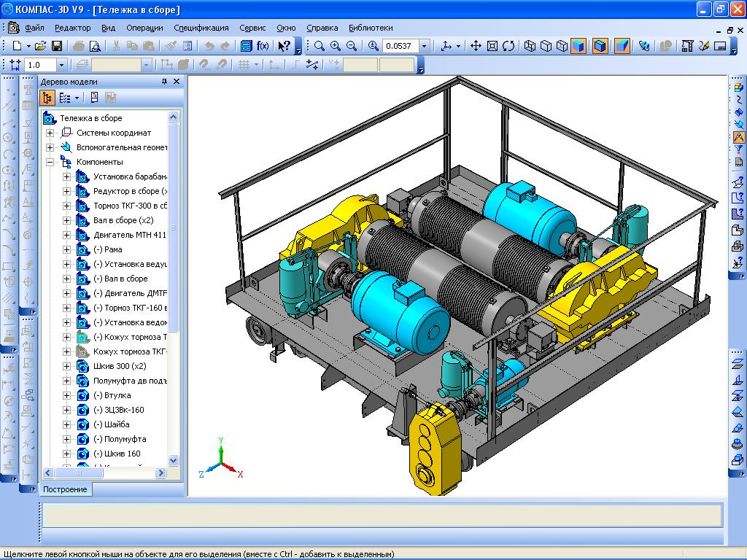Screen dimensions: 747x560
Task: Click the Open file folder icon
Action: pos(41,46)
